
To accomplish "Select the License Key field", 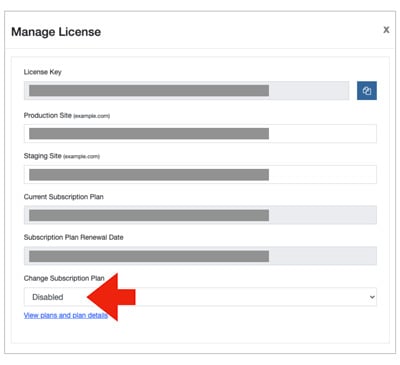I will (186, 91).
